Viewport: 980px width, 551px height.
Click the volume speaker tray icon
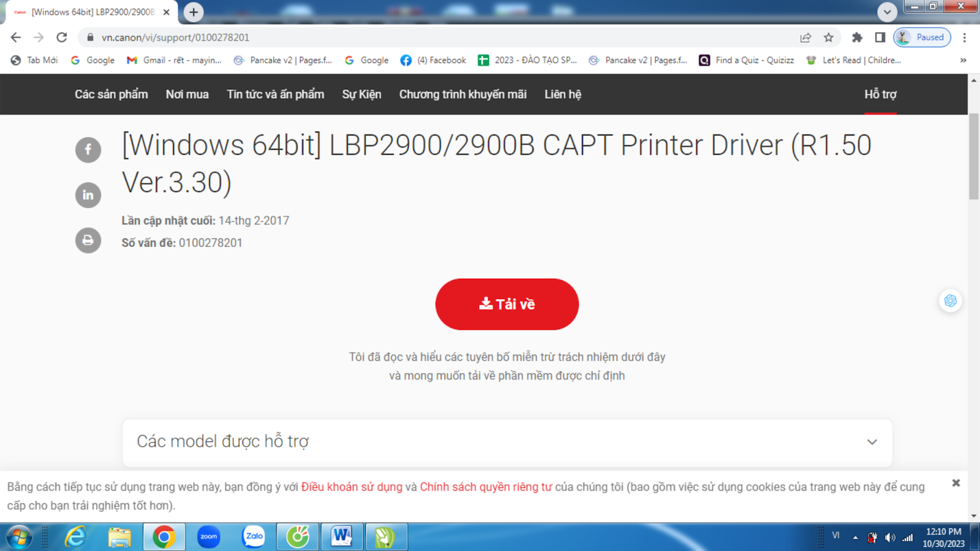click(x=890, y=538)
